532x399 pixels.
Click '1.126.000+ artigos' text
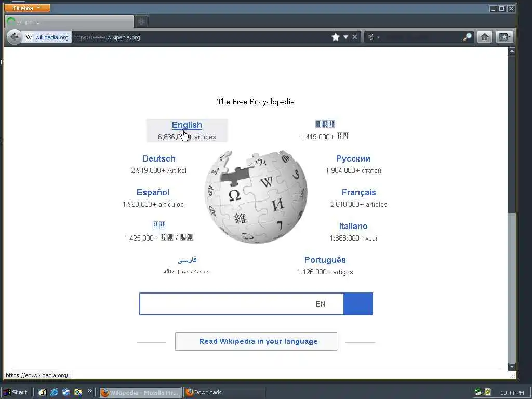(325, 272)
